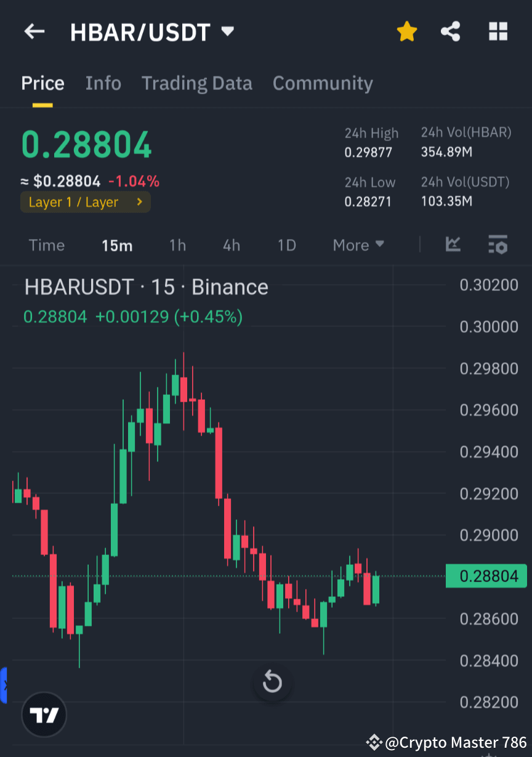Viewport: 532px width, 757px height.
Task: Open the Community tab
Action: [x=323, y=83]
